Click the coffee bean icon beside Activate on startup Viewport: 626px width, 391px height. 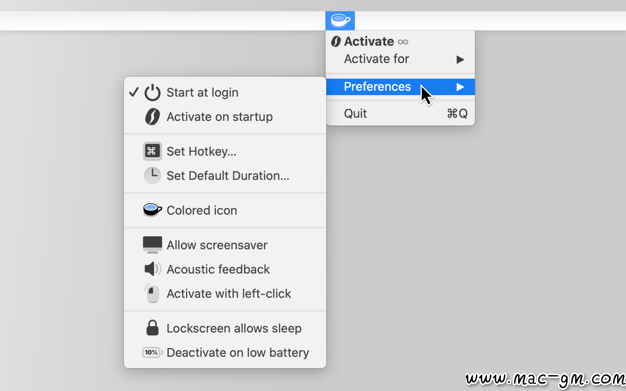153,117
